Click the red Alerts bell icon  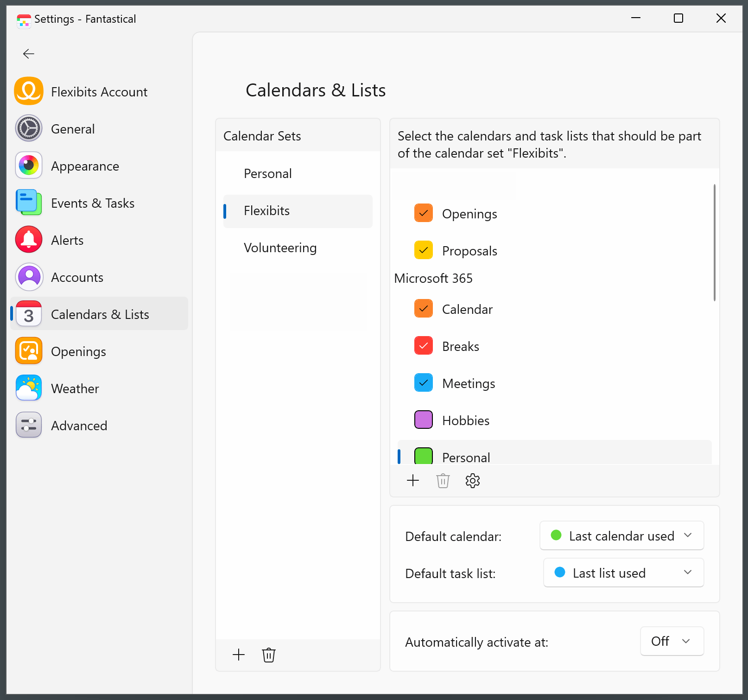[29, 240]
